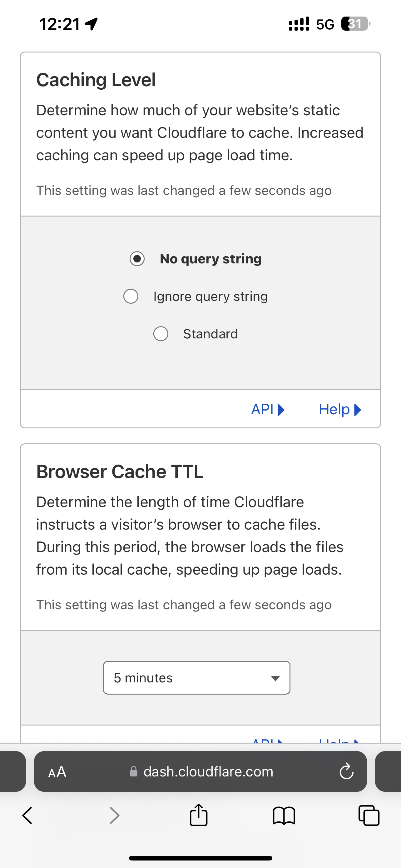The width and height of the screenshot is (401, 868).
Task: Select the Standard caching level option
Action: [161, 334]
